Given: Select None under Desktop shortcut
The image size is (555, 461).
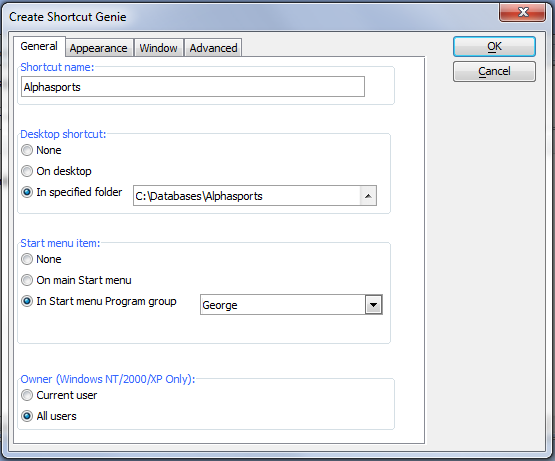Looking at the screenshot, I should [41, 150].
